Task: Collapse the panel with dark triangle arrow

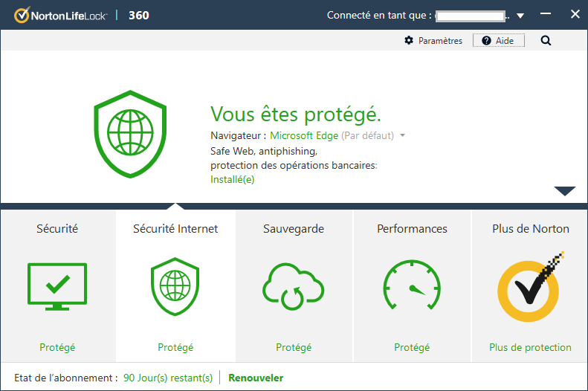Action: (565, 191)
